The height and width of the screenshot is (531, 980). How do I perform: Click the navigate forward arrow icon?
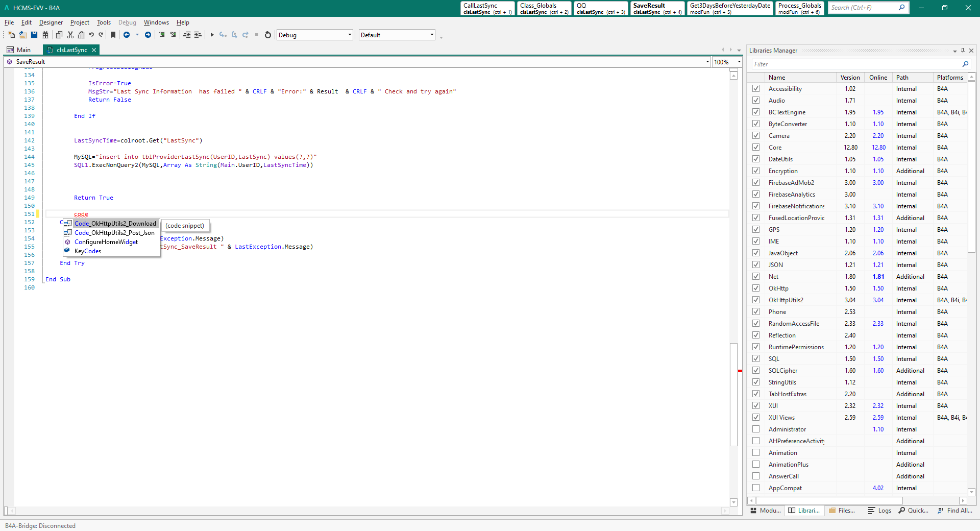point(148,35)
